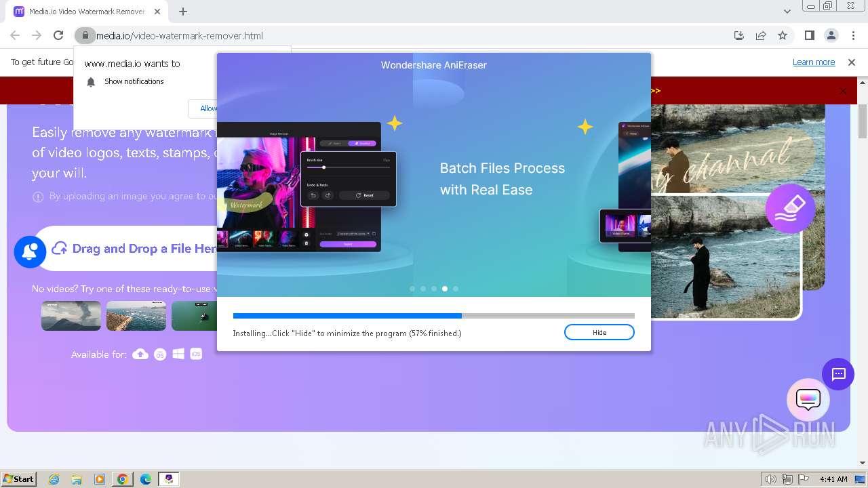The width and height of the screenshot is (868, 488).
Task: Select the third carousel dot in installer
Action: [434, 289]
